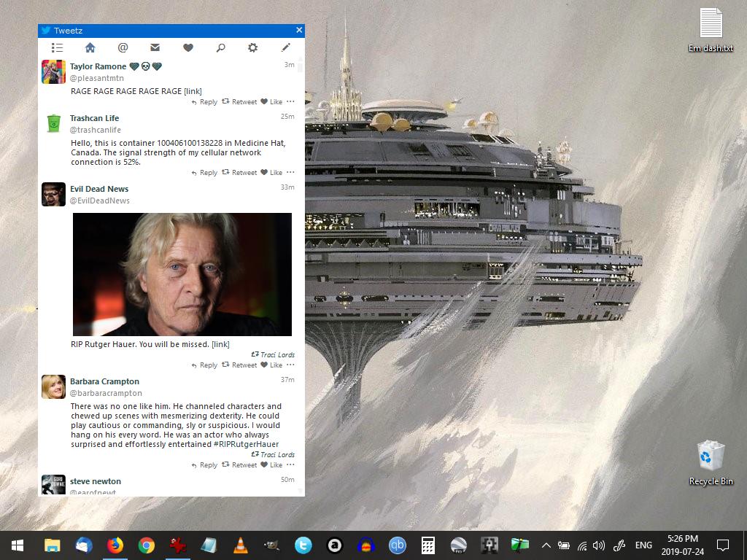Open the Rutger Hauer photo in tweet
The width and height of the screenshot is (747, 560).
point(182,274)
